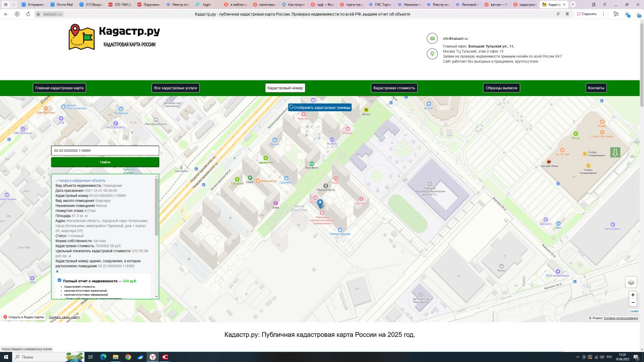This screenshot has width=644, height=362.
Task: Click the CDEK marker on the map
Action: click(x=250, y=177)
